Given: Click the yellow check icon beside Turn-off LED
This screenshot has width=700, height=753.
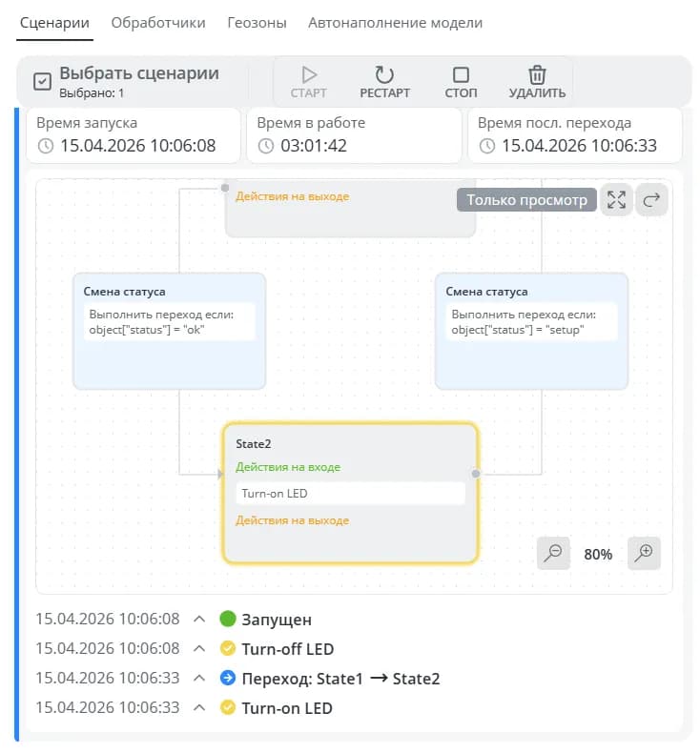Looking at the screenshot, I should 228,649.
